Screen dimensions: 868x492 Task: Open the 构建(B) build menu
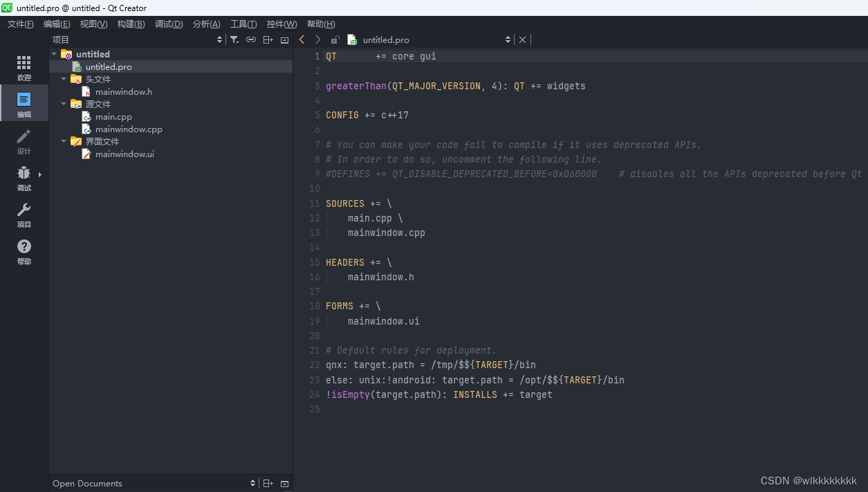tap(131, 24)
